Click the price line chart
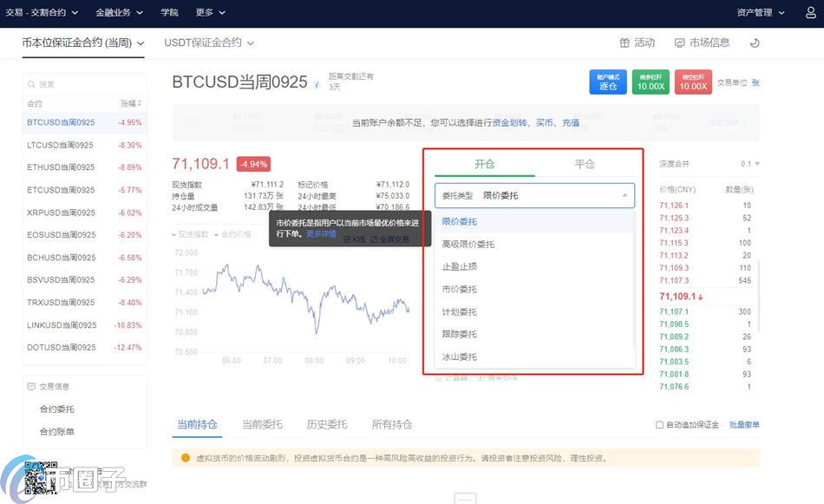Screen dimensions: 824x504 pyautogui.click(x=291, y=304)
